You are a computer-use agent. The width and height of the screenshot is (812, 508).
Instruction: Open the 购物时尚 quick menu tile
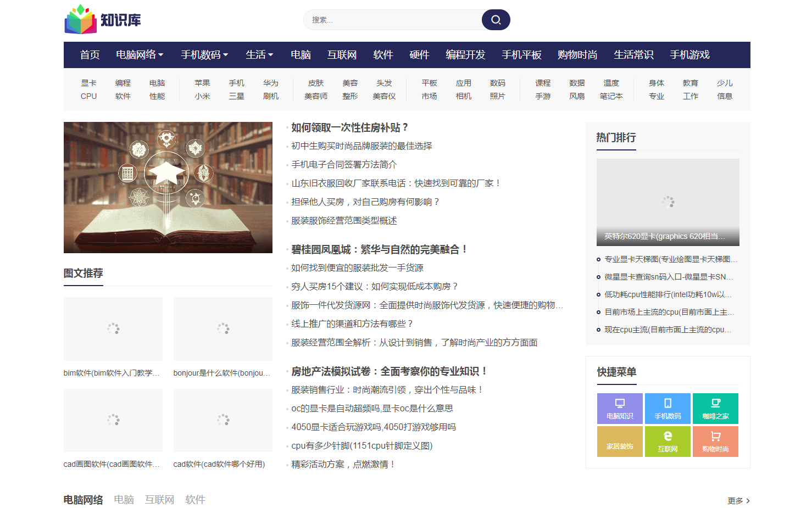click(x=715, y=442)
